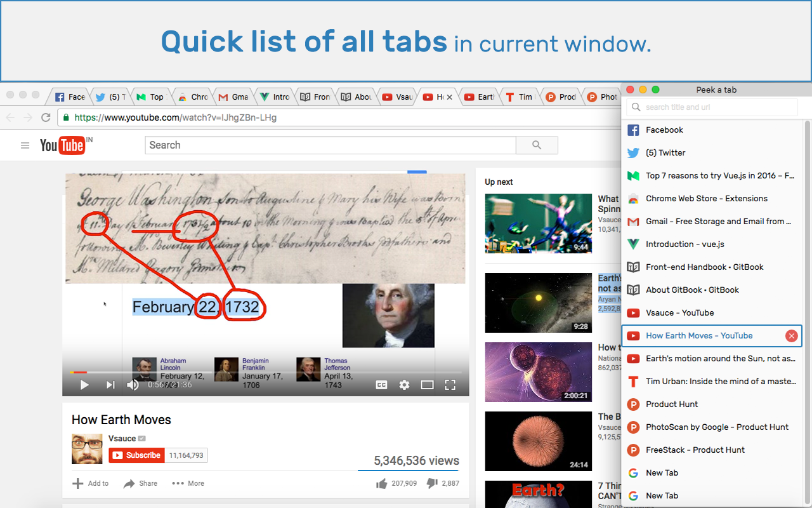Switch the player to theater mode
The width and height of the screenshot is (812, 508).
pyautogui.click(x=427, y=384)
